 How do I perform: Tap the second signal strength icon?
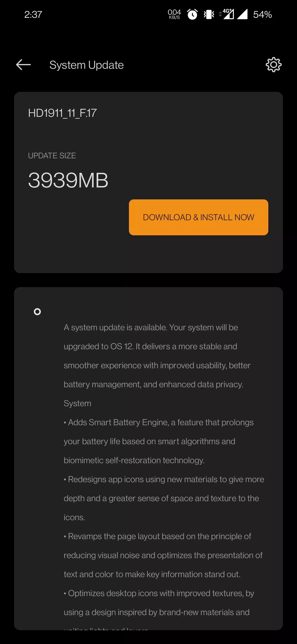click(242, 14)
